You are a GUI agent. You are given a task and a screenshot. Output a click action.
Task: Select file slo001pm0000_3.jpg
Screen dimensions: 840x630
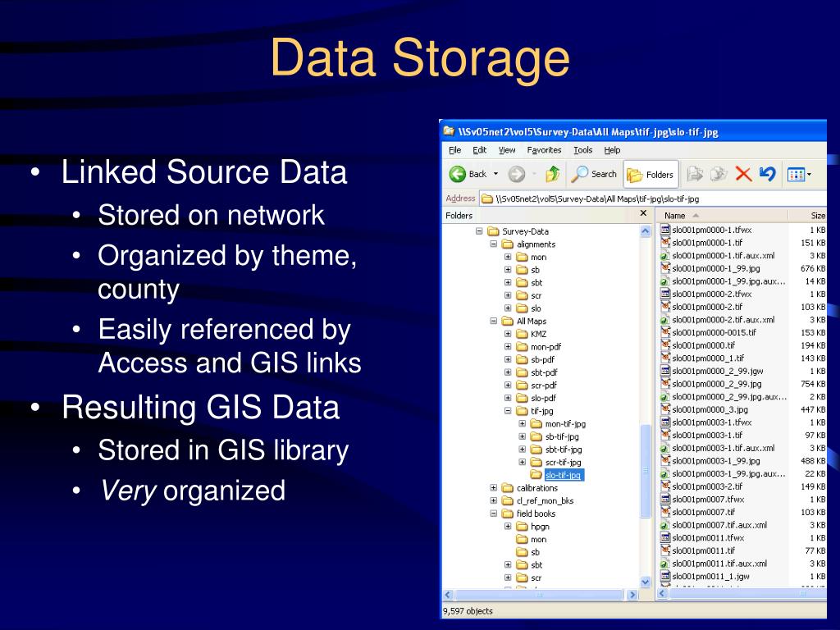pos(710,410)
